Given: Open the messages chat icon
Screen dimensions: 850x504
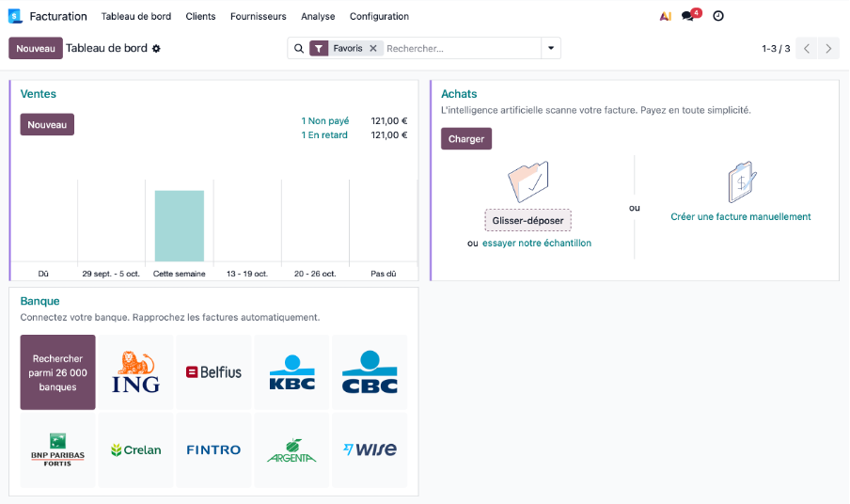Looking at the screenshot, I should pyautogui.click(x=688, y=16).
